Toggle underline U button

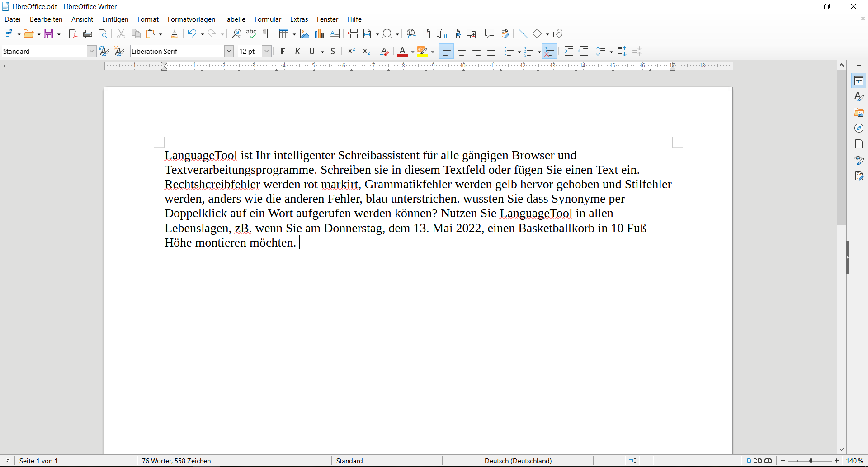pyautogui.click(x=312, y=52)
